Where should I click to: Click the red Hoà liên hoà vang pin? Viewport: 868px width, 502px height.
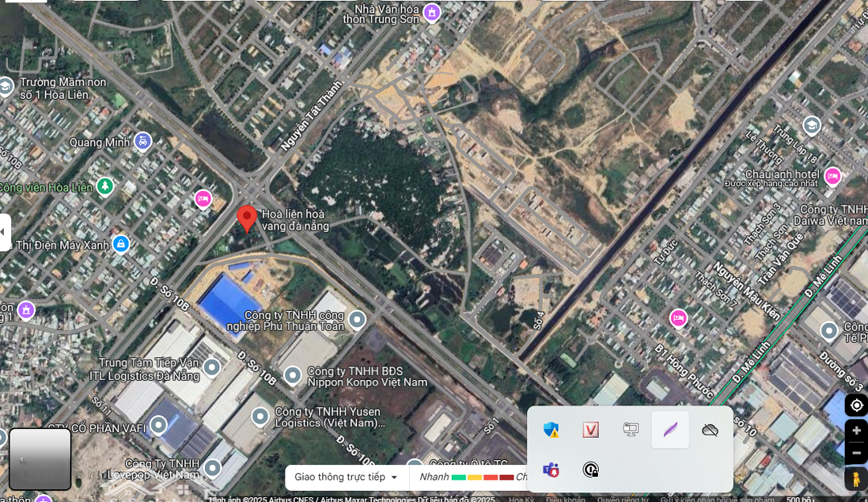point(247,218)
